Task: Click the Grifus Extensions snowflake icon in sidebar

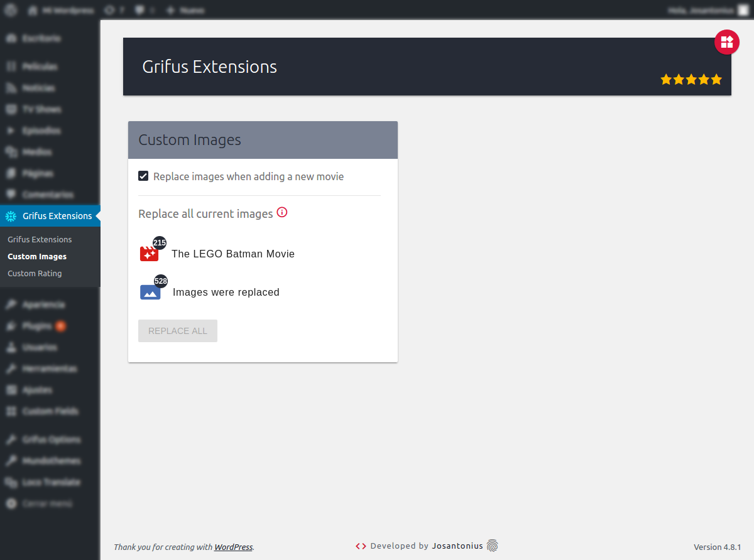Action: (x=11, y=216)
